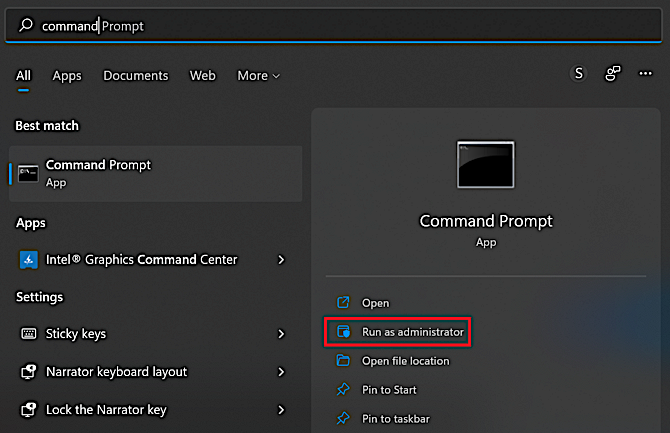Click the large Command Prompt preview icon

pos(486,165)
